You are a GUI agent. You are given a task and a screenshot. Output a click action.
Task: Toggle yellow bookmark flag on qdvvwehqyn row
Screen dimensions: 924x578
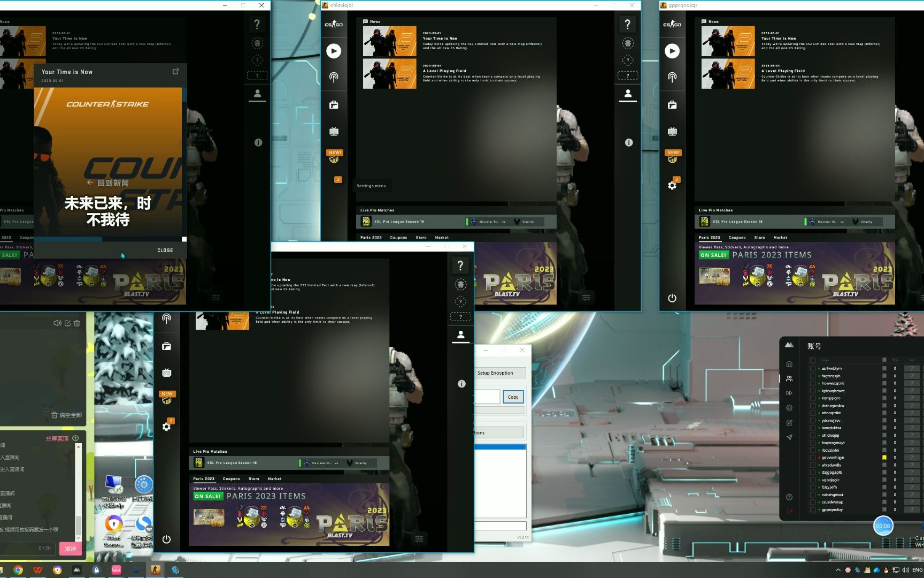point(884,458)
